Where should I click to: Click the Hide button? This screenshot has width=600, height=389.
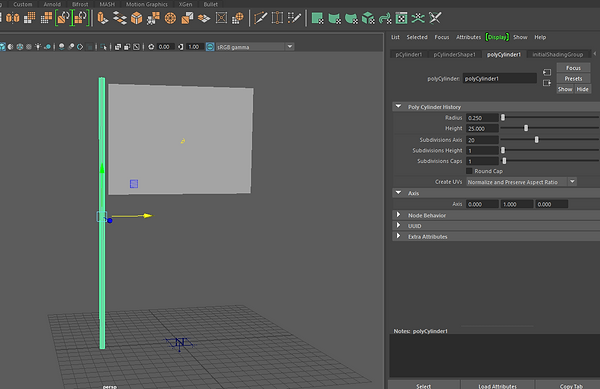coord(582,89)
